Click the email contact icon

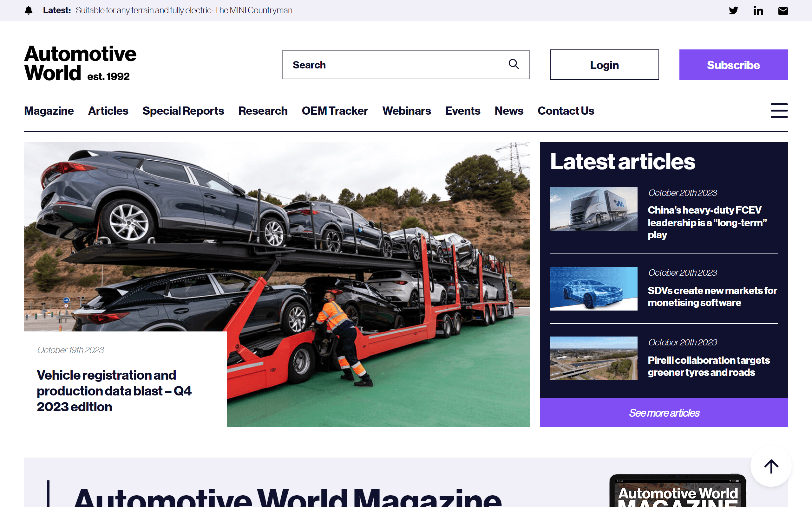click(x=783, y=10)
